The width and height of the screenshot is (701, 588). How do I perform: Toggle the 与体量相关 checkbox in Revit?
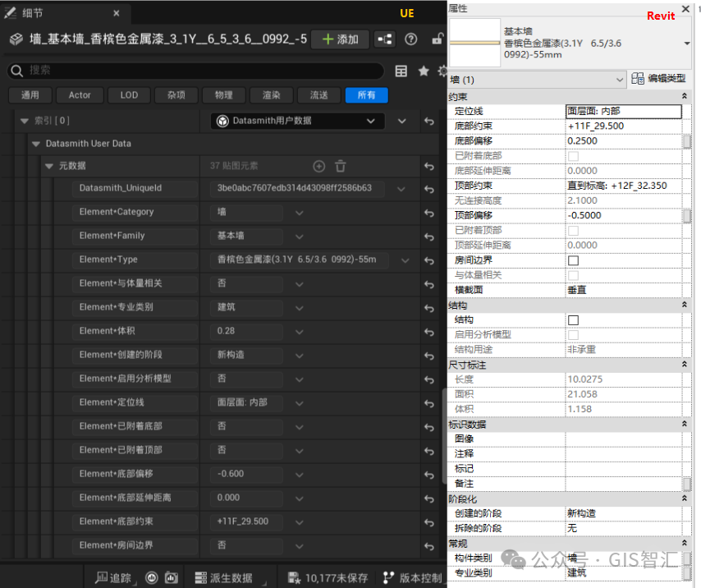tap(573, 275)
